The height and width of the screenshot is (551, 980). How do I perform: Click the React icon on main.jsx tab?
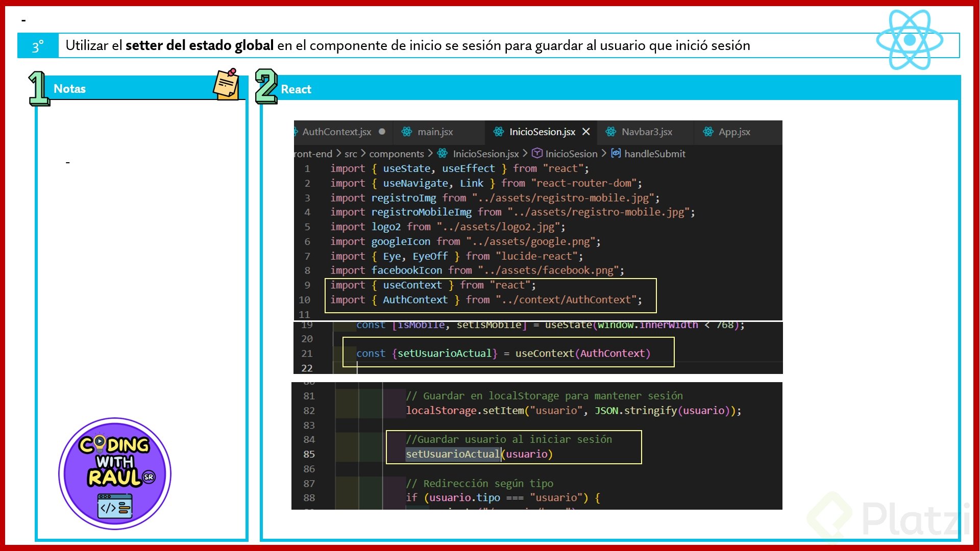(406, 132)
